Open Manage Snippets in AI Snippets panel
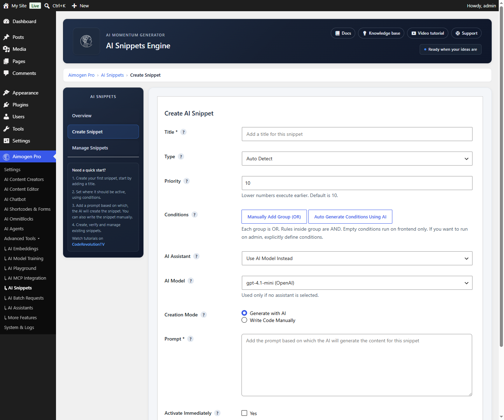Viewport: 504px width, 420px height. pyautogui.click(x=103, y=148)
